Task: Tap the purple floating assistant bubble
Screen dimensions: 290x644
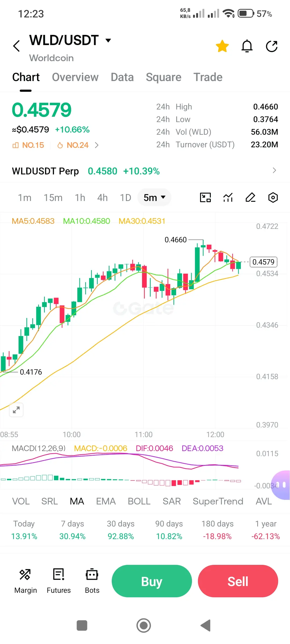Action: click(x=281, y=485)
